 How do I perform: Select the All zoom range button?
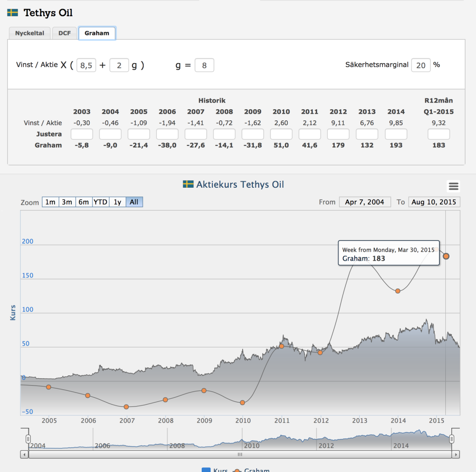(134, 202)
